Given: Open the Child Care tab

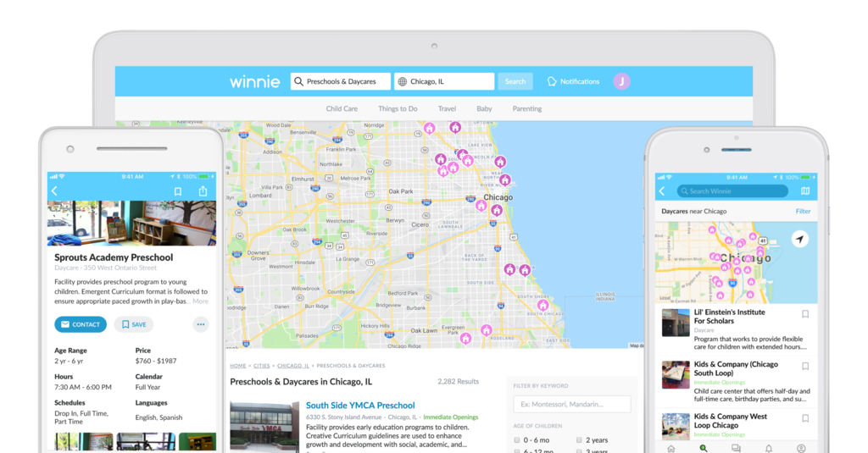Looking at the screenshot, I should click(342, 109).
